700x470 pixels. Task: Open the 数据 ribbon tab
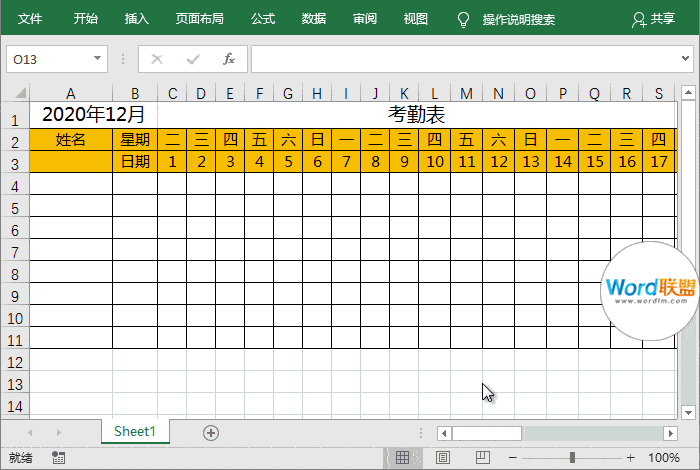[314, 19]
